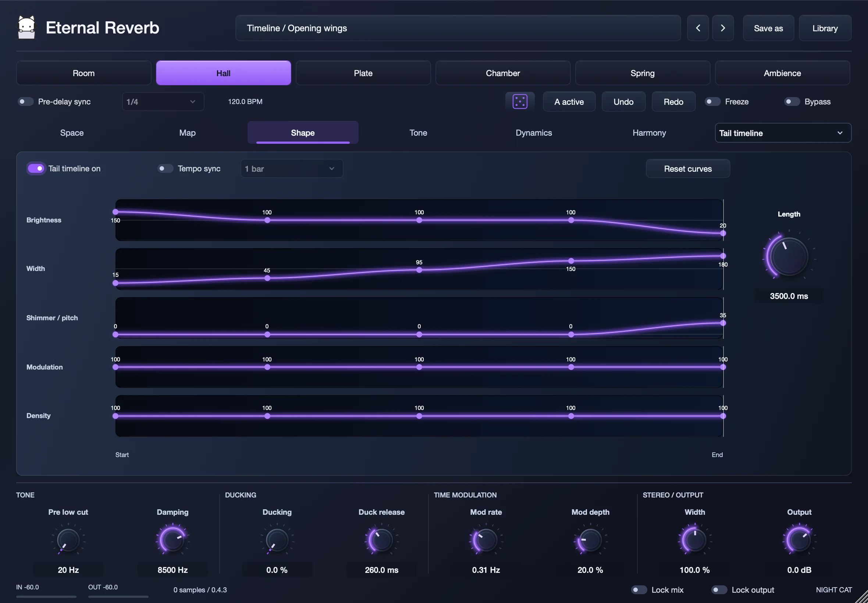Click Width curve point labeled 45
Screen dimensions: 868x603
pyautogui.click(x=267, y=278)
